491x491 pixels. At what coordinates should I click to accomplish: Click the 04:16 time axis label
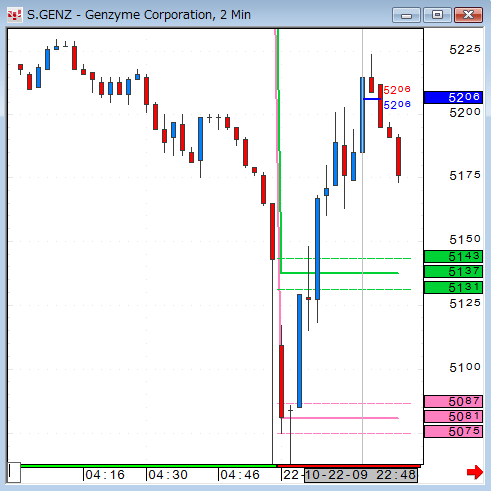pyautogui.click(x=105, y=475)
